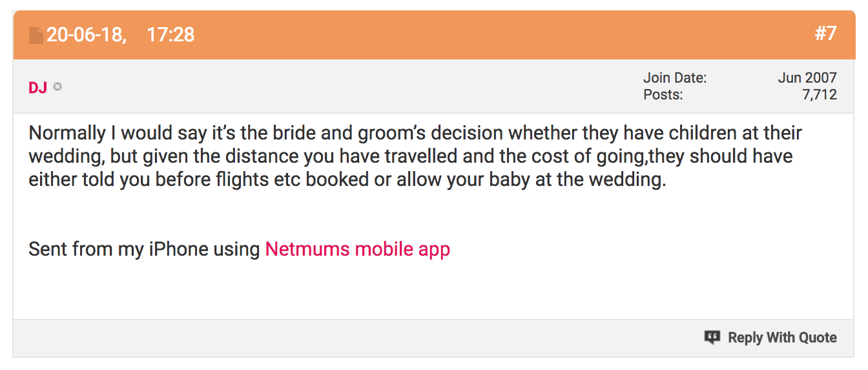The image size is (868, 370).
Task: Select Reply With Quote
Action: (x=782, y=337)
